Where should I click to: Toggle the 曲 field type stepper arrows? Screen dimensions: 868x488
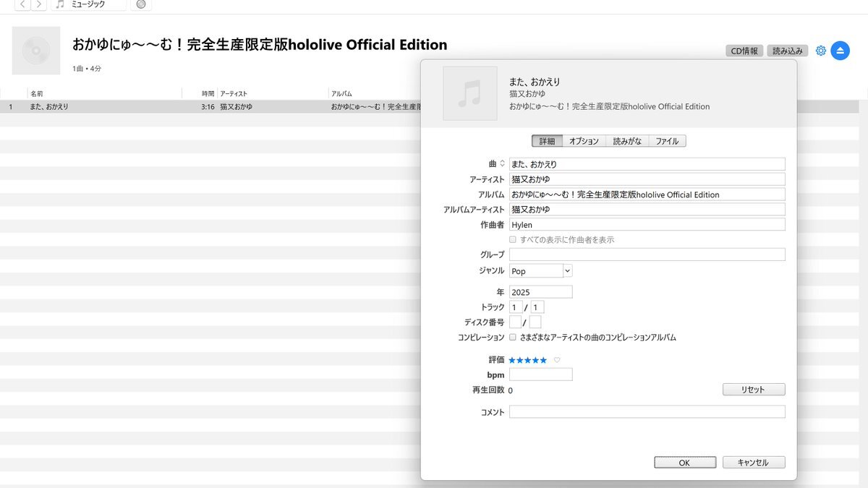502,164
